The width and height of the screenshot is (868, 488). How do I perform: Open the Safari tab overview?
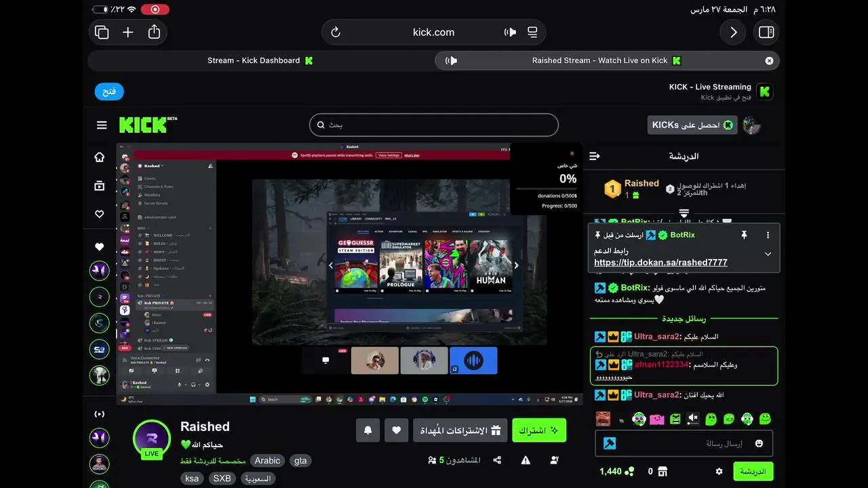coord(102,32)
